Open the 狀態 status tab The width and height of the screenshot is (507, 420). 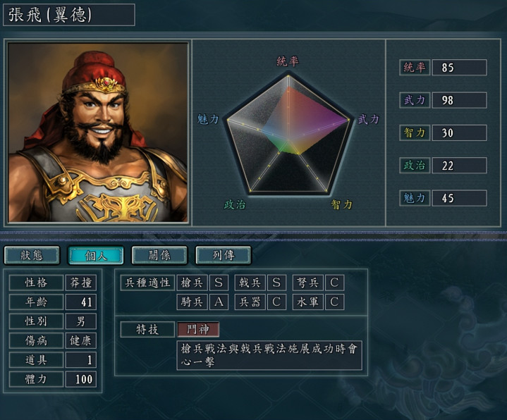tap(32, 255)
